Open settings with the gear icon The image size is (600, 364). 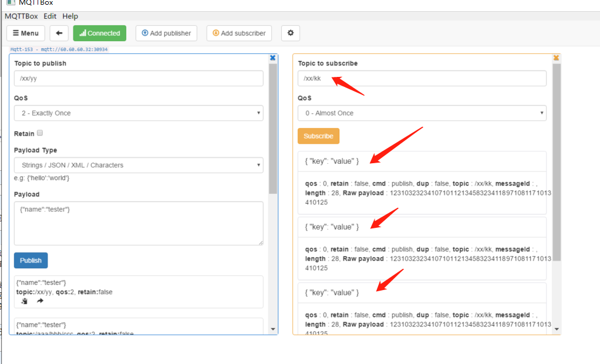tap(291, 33)
